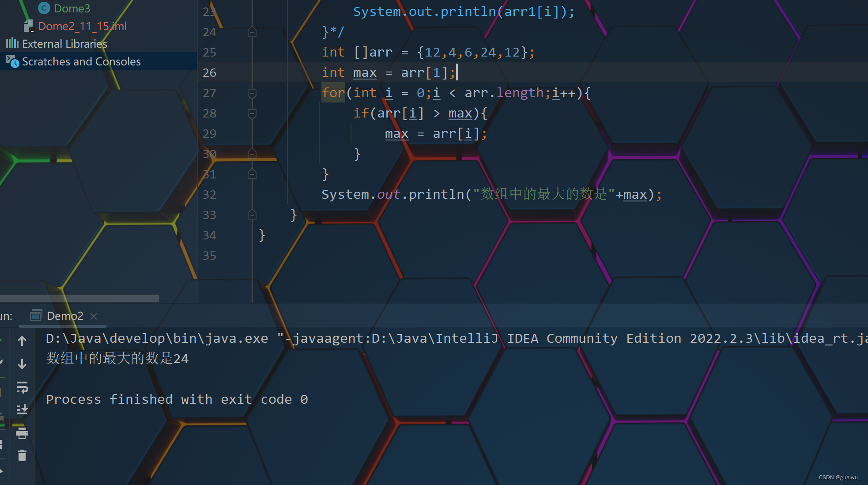Open the Dome3 class in project tree
This screenshot has width=868, height=485.
point(72,8)
